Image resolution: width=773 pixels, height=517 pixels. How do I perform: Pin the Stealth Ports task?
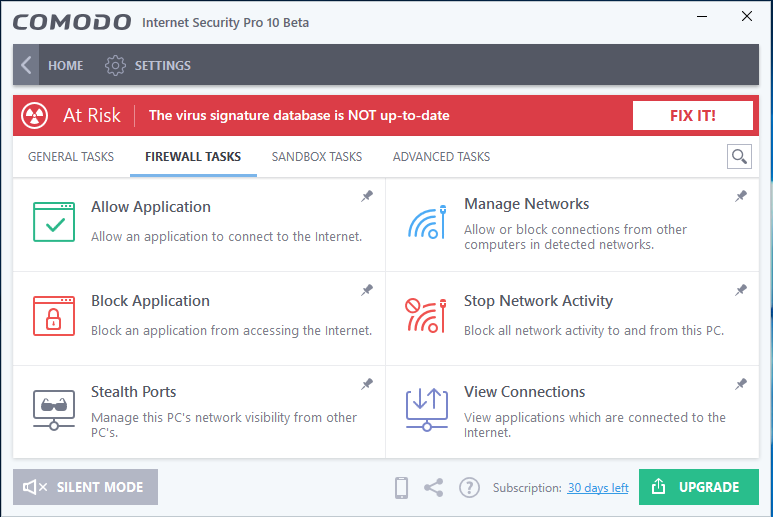367,384
